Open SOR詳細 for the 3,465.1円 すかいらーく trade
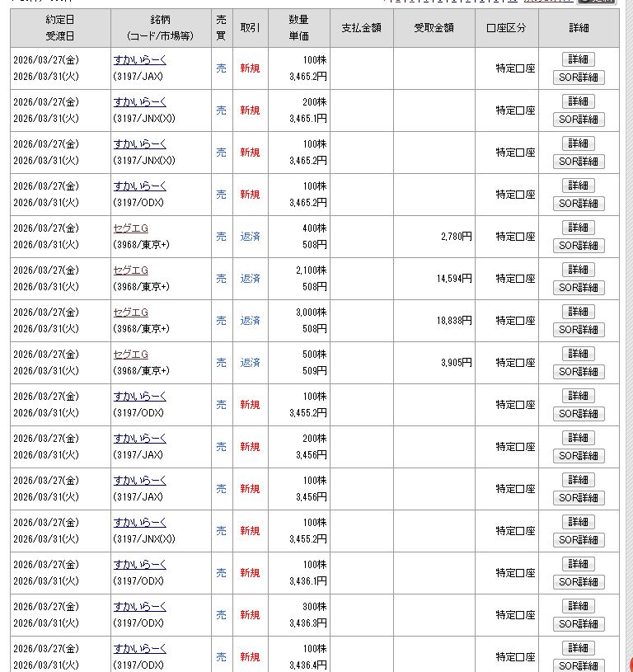 click(579, 120)
